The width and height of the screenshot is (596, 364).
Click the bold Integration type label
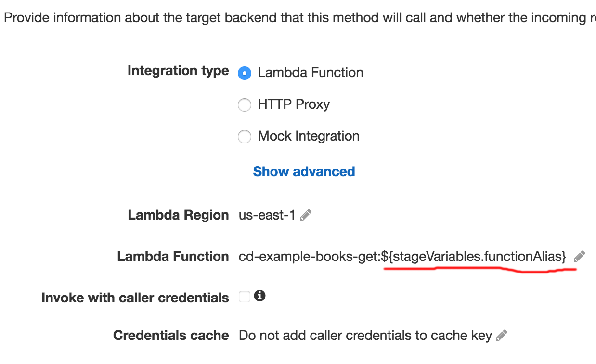tap(178, 71)
